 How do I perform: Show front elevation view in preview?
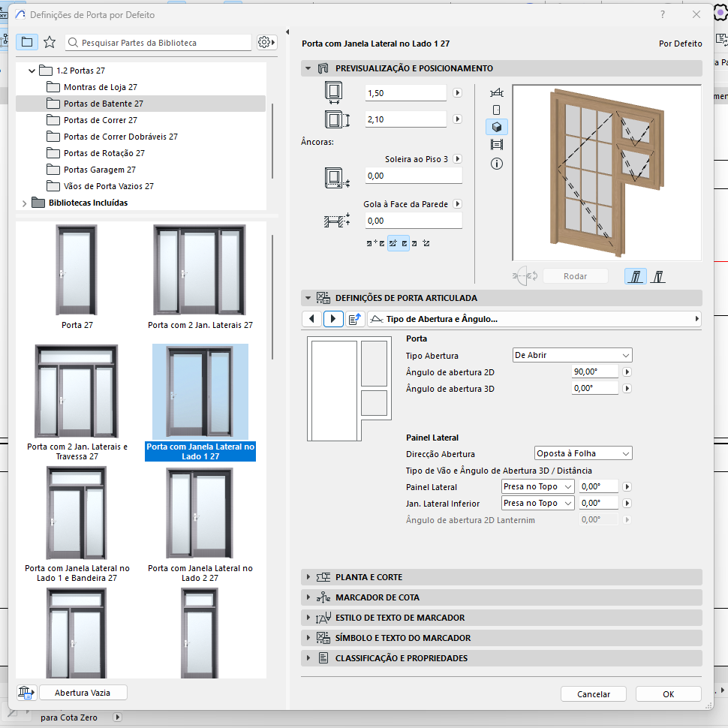(x=496, y=110)
